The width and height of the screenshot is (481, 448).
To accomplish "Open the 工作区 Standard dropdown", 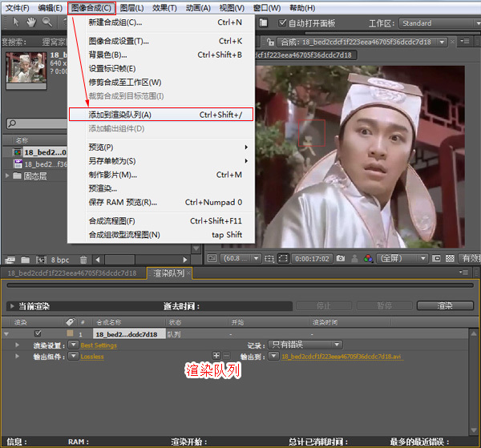I will click(439, 23).
